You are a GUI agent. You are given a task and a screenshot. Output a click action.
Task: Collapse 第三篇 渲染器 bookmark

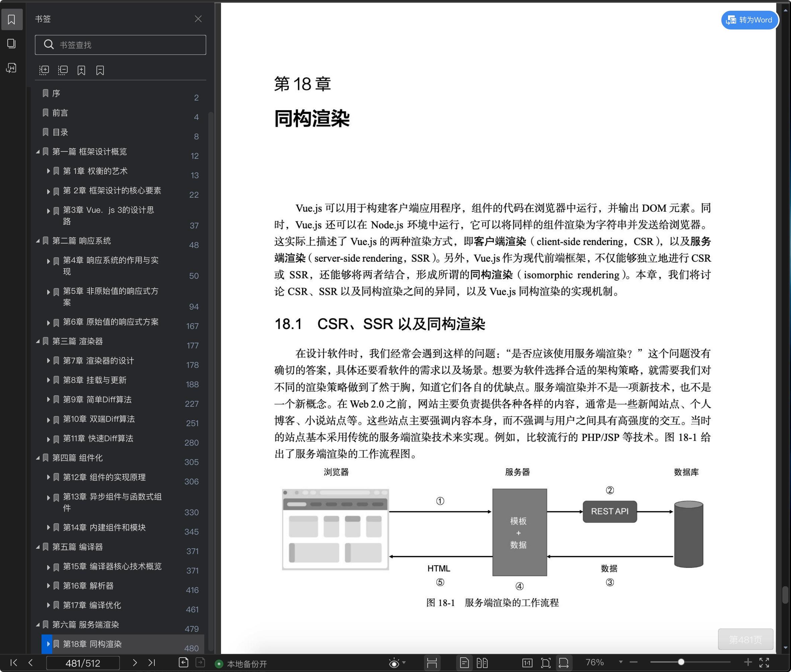click(38, 341)
